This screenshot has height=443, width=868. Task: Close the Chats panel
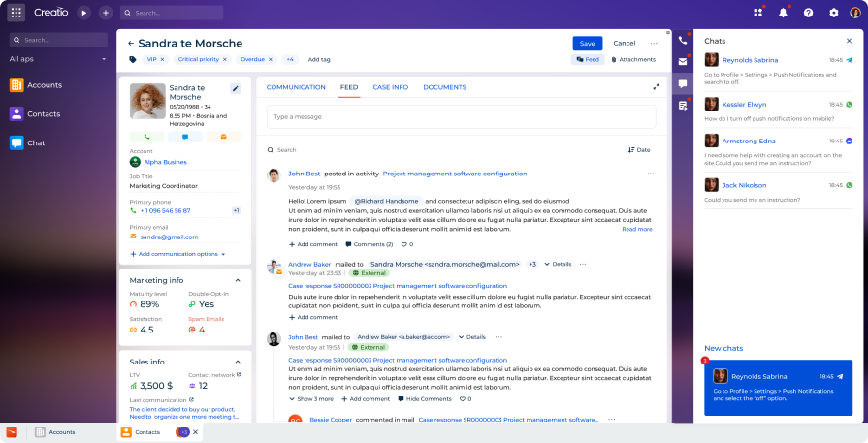[x=850, y=41]
